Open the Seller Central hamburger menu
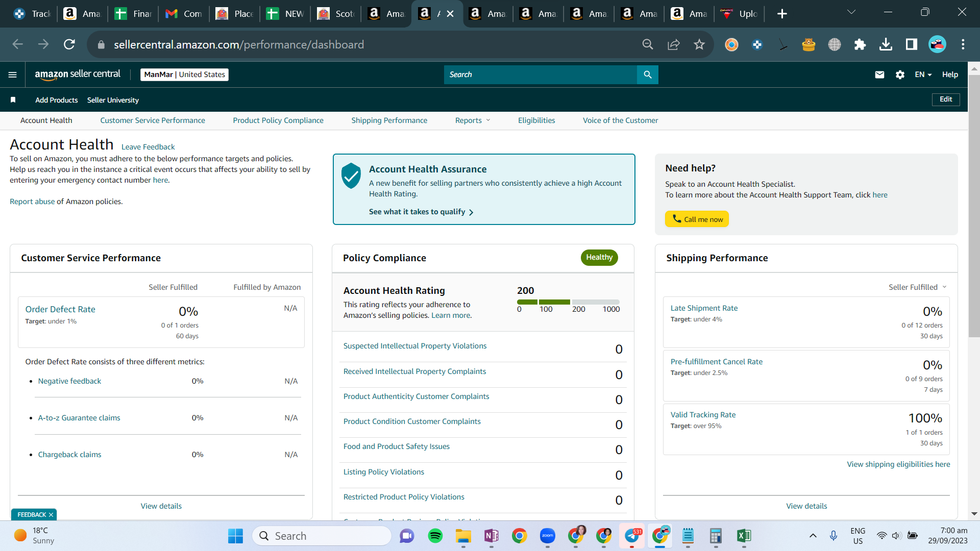Viewport: 980px width, 551px height. pos(13,75)
